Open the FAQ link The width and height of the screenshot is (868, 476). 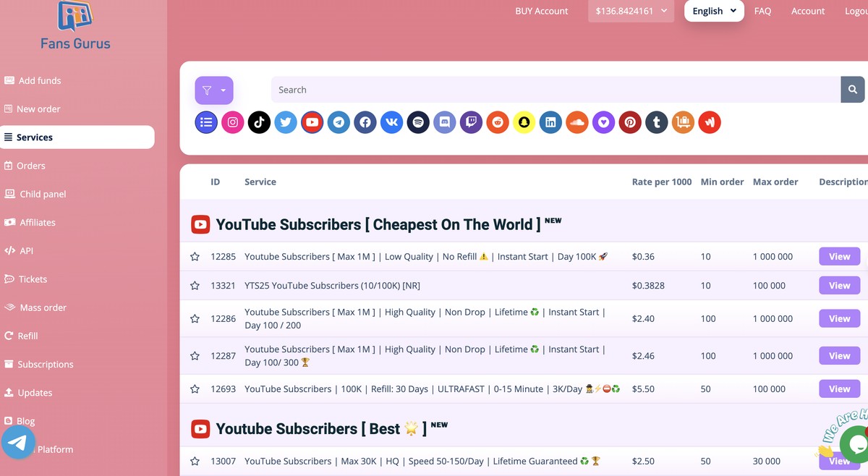tap(762, 11)
